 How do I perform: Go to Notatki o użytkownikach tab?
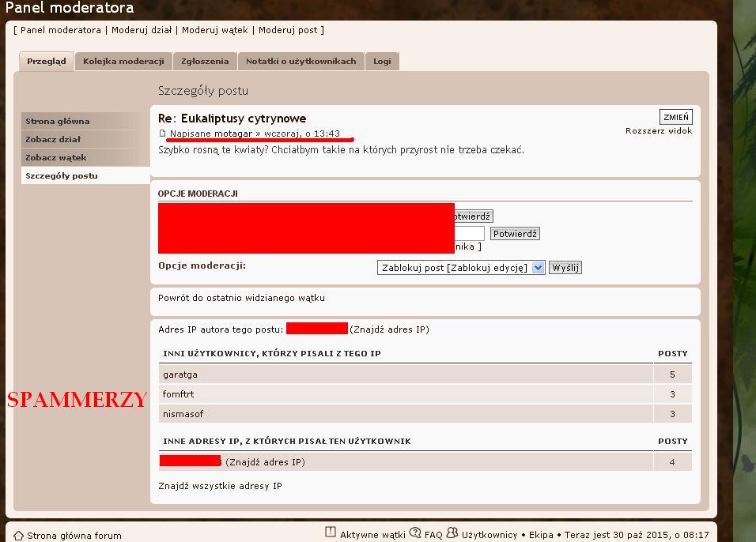coord(301,61)
